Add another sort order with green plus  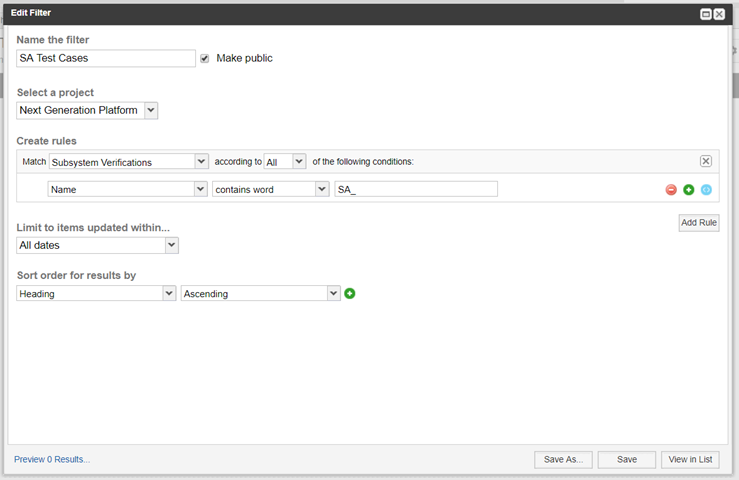tap(350, 293)
